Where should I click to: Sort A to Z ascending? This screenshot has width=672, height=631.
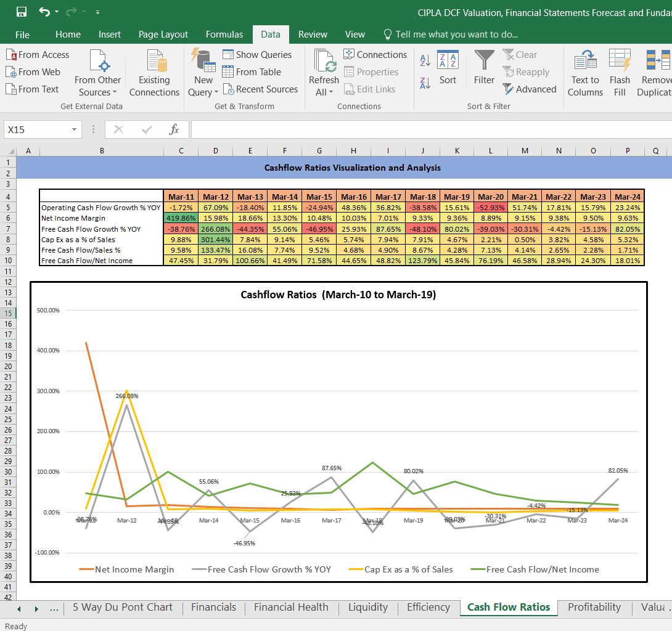click(x=425, y=60)
